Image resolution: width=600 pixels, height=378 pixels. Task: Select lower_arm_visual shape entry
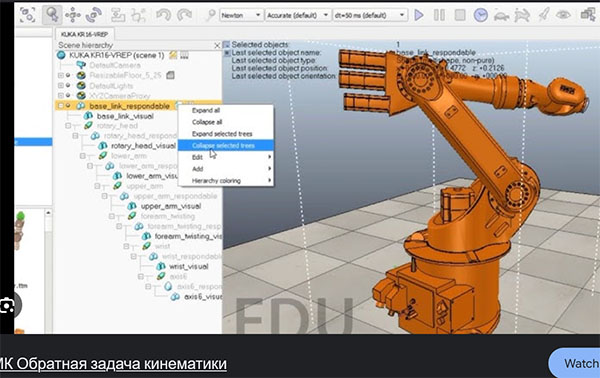152,176
